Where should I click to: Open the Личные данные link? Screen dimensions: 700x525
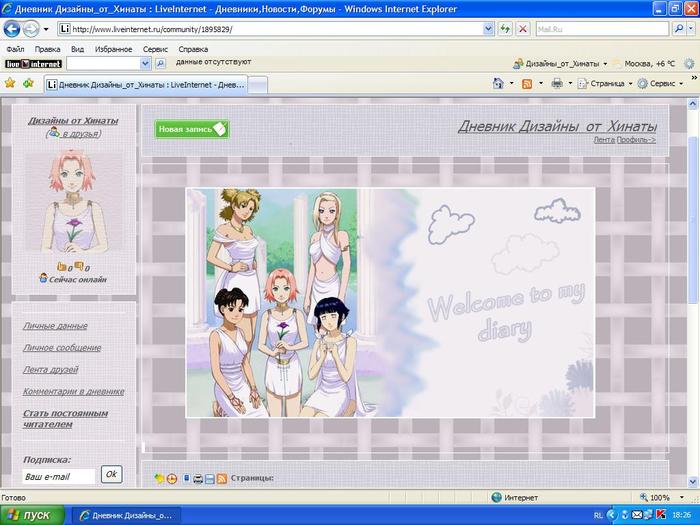tap(55, 325)
